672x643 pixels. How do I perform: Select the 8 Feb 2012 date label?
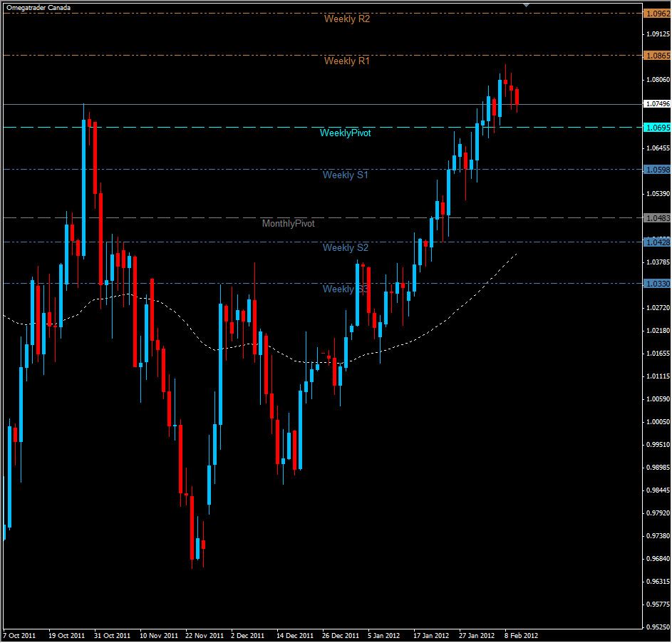(520, 634)
